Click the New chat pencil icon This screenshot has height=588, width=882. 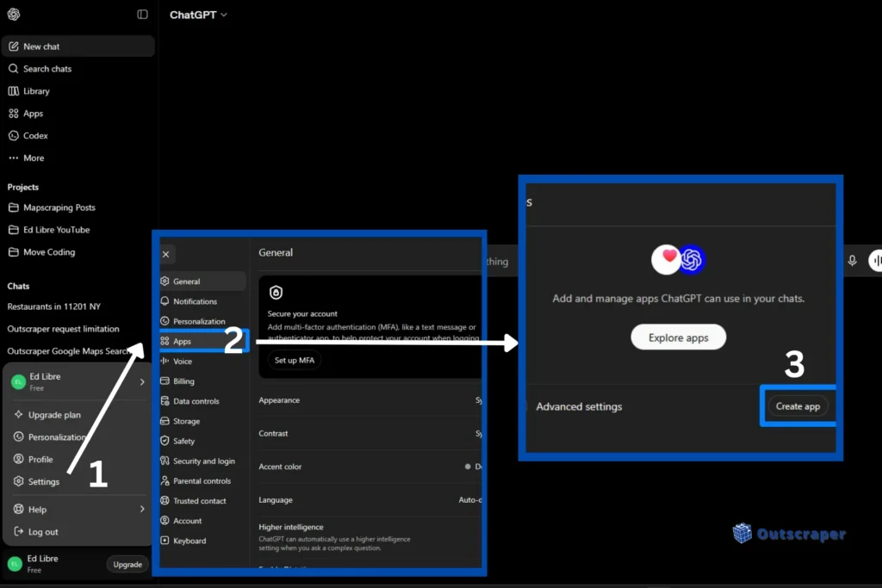click(14, 46)
